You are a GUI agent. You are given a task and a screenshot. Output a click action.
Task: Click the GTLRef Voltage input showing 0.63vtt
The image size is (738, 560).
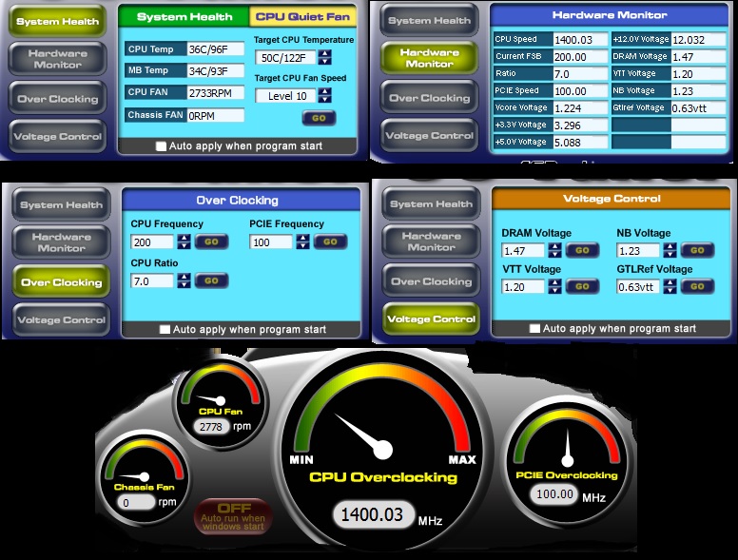(x=638, y=286)
